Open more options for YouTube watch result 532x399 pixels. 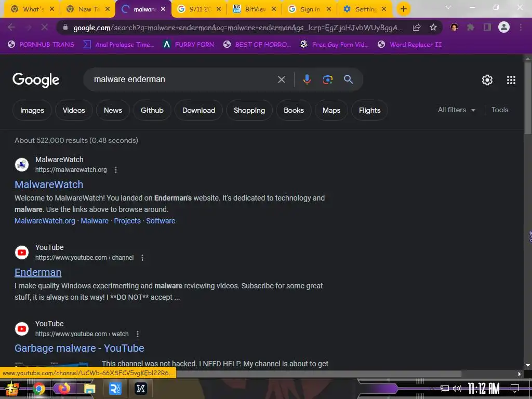click(x=137, y=334)
